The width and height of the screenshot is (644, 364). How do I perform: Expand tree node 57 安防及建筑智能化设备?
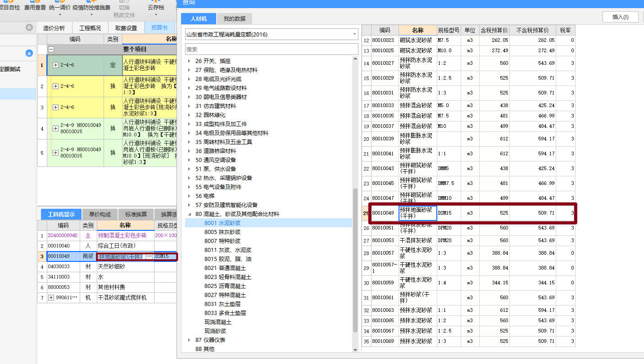[190, 205]
